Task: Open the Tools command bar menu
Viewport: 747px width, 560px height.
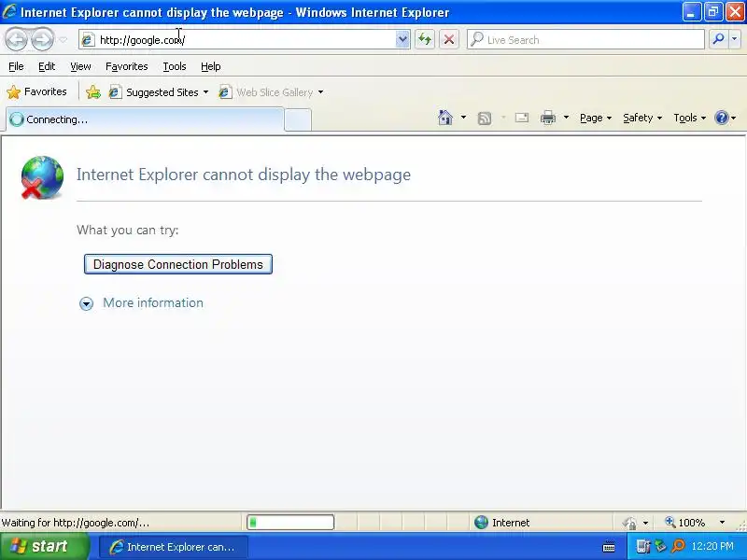Action: coord(689,119)
